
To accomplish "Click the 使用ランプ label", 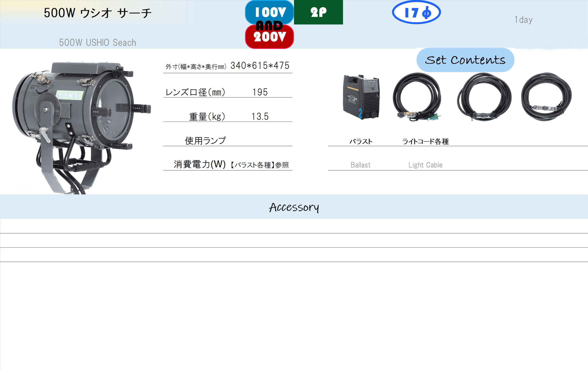I will point(205,141).
